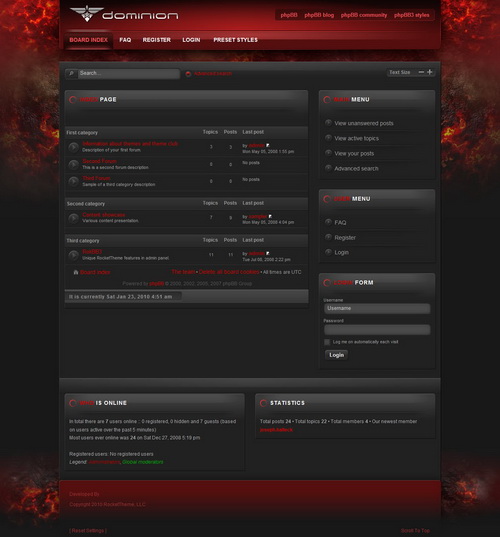Click the Login form button
Image resolution: width=500 pixels, height=537 pixels.
point(336,355)
